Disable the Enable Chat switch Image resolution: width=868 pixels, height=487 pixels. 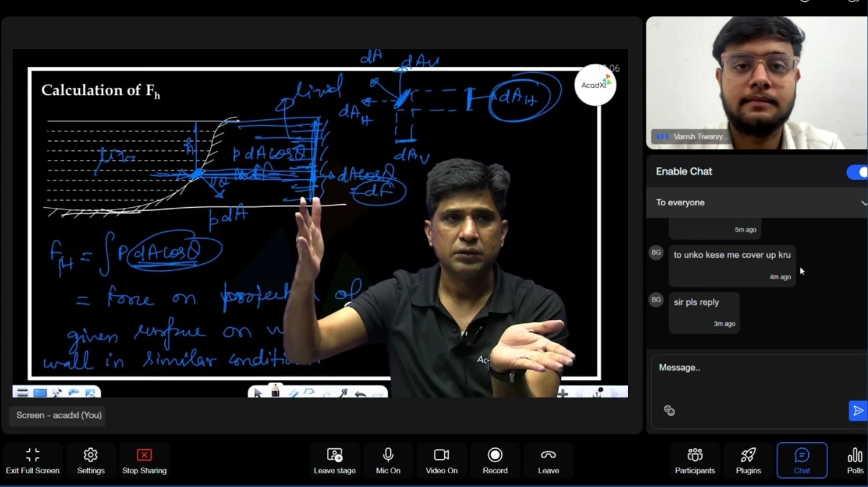(x=858, y=172)
